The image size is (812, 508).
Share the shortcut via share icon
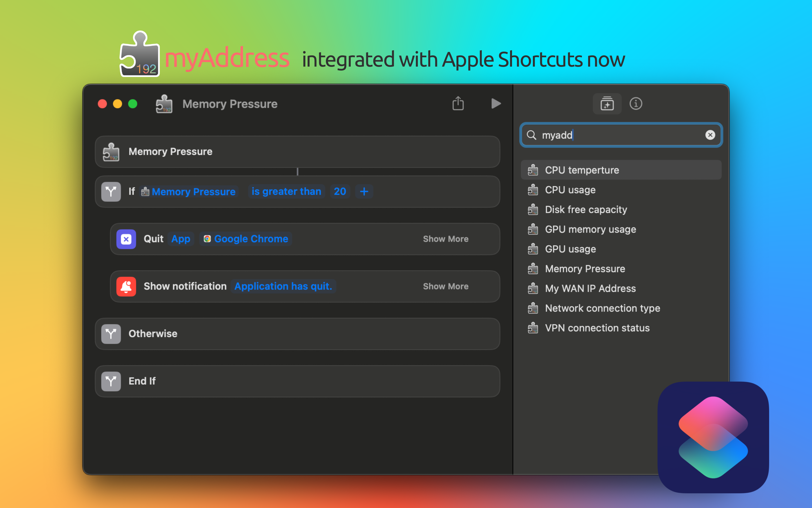coord(458,103)
